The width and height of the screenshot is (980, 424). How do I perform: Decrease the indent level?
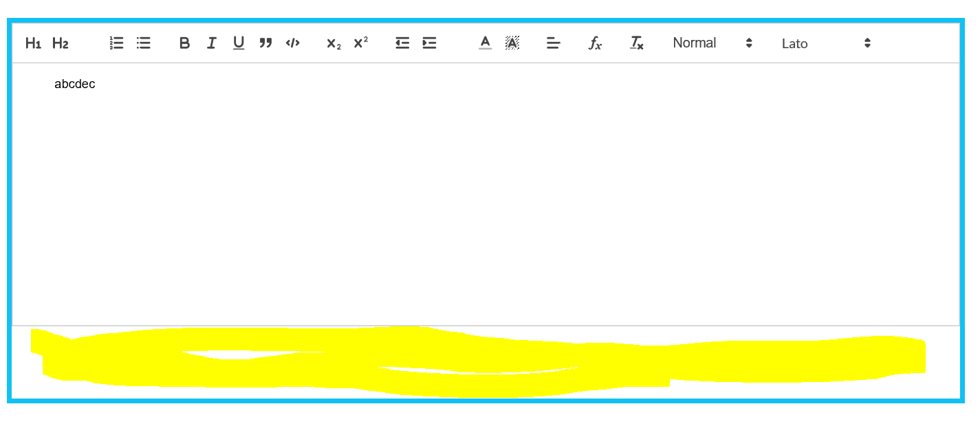(402, 43)
